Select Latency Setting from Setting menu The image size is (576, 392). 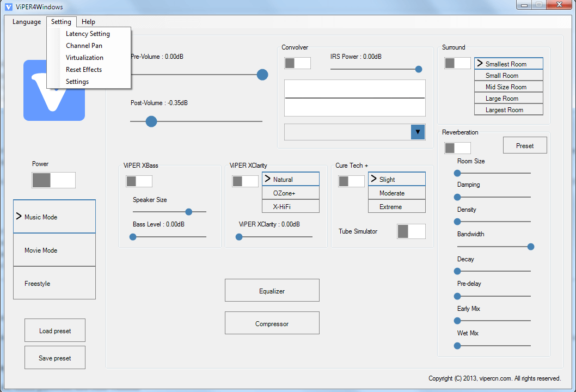pos(88,34)
